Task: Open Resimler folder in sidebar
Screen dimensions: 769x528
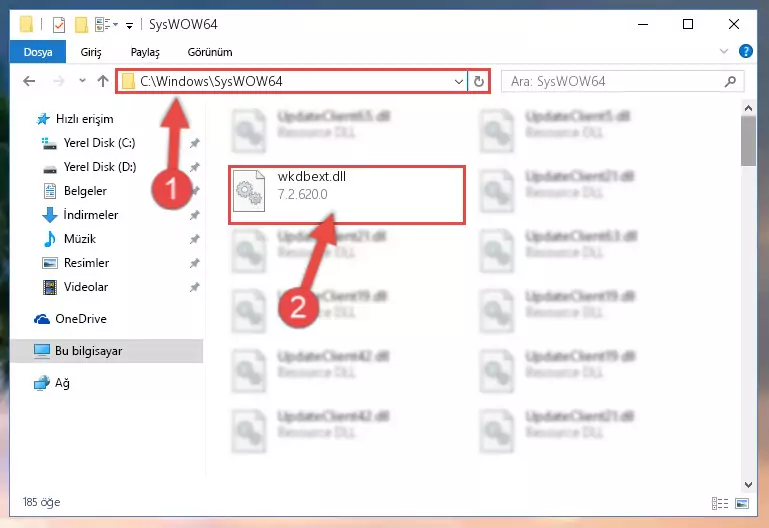Action: (86, 263)
